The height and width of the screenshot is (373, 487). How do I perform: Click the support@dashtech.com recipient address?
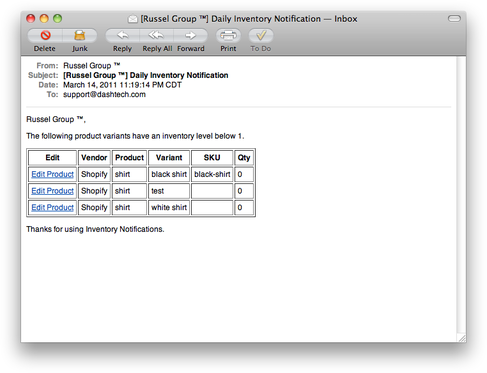coord(104,94)
